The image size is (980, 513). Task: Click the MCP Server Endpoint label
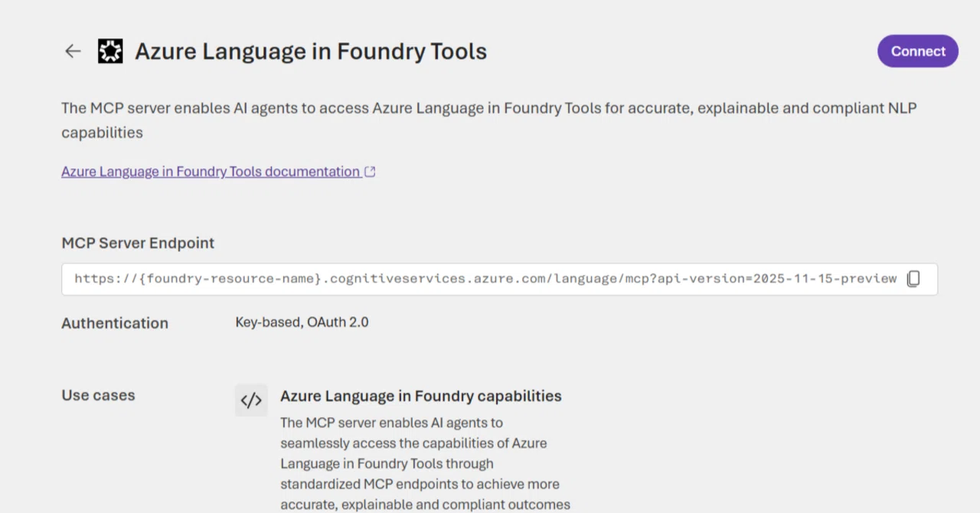[x=138, y=243]
